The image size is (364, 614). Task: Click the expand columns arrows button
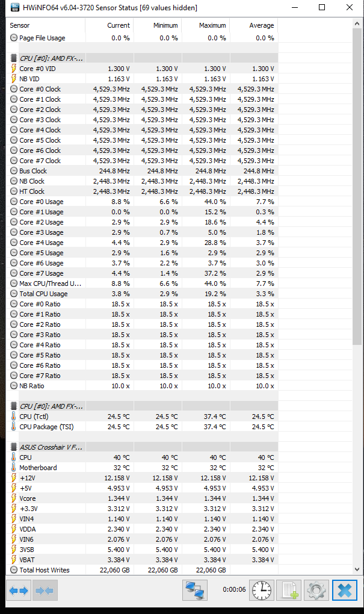pos(19,591)
